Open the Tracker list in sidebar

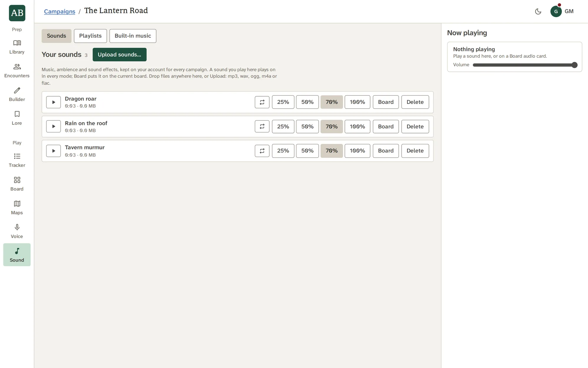coord(17,160)
